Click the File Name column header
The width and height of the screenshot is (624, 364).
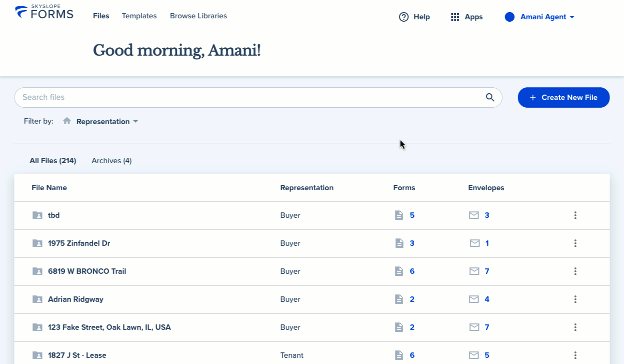49,188
